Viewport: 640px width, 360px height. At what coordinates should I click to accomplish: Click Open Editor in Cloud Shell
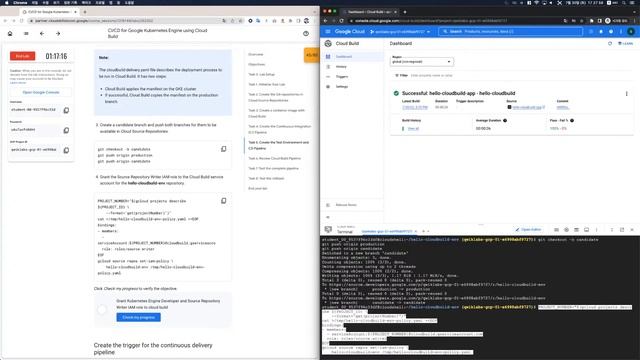(528, 230)
